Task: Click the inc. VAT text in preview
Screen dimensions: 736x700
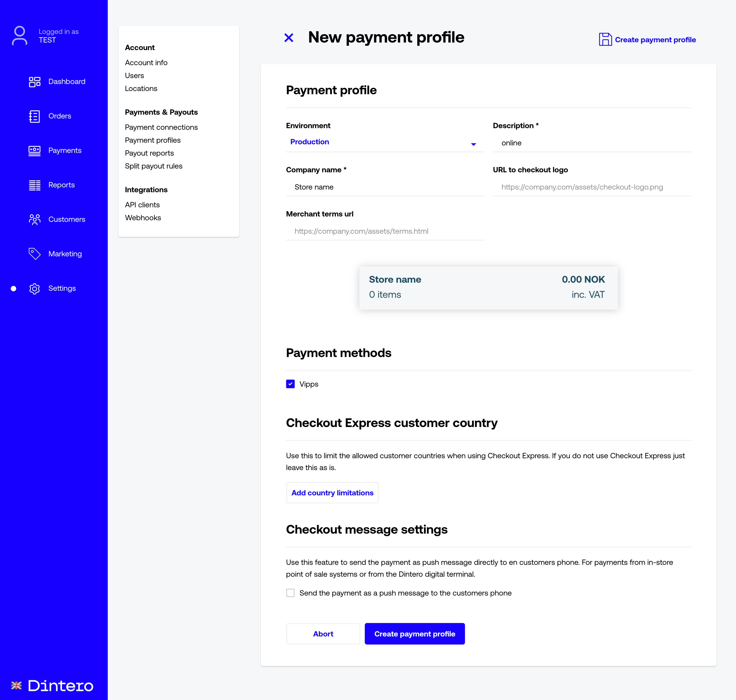Action: click(588, 295)
